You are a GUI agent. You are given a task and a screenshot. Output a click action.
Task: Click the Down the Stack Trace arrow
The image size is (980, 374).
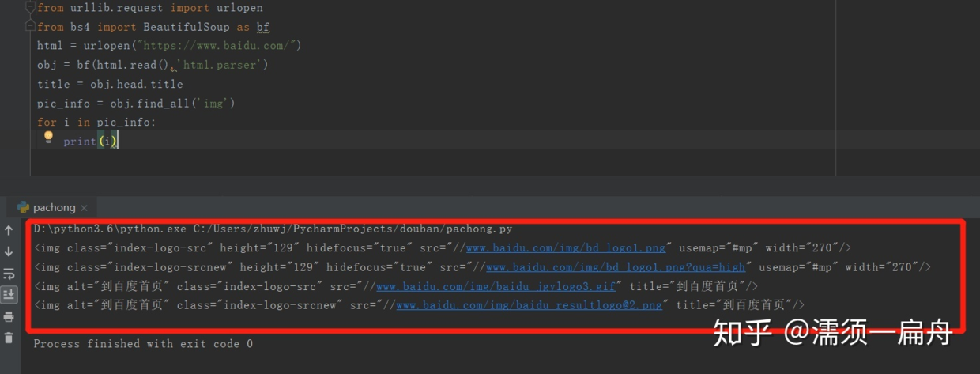click(x=9, y=252)
